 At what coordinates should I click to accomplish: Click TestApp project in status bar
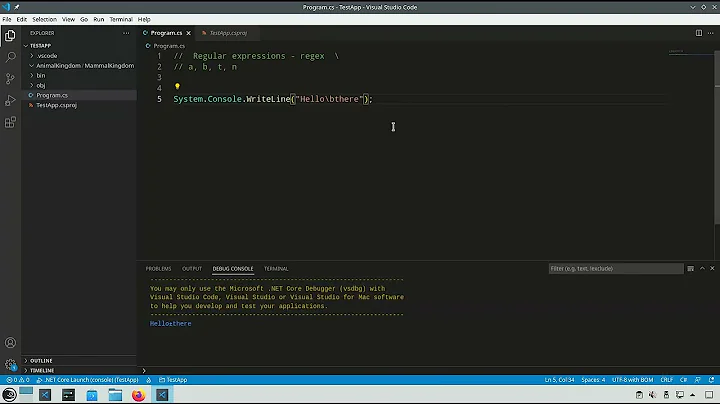(173, 380)
